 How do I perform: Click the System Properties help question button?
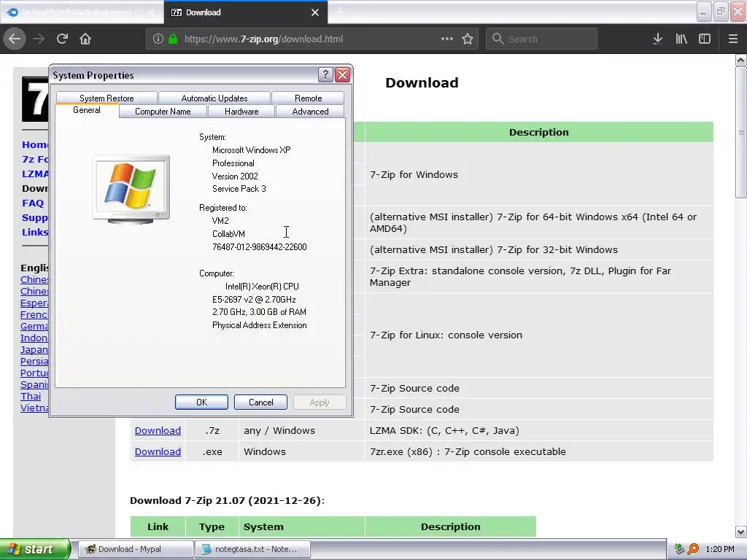point(325,74)
